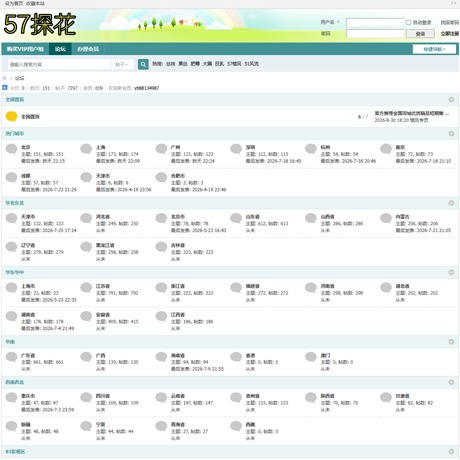Open the 四川省 forum link
This screenshot has height=460, width=460.
[x=103, y=396]
